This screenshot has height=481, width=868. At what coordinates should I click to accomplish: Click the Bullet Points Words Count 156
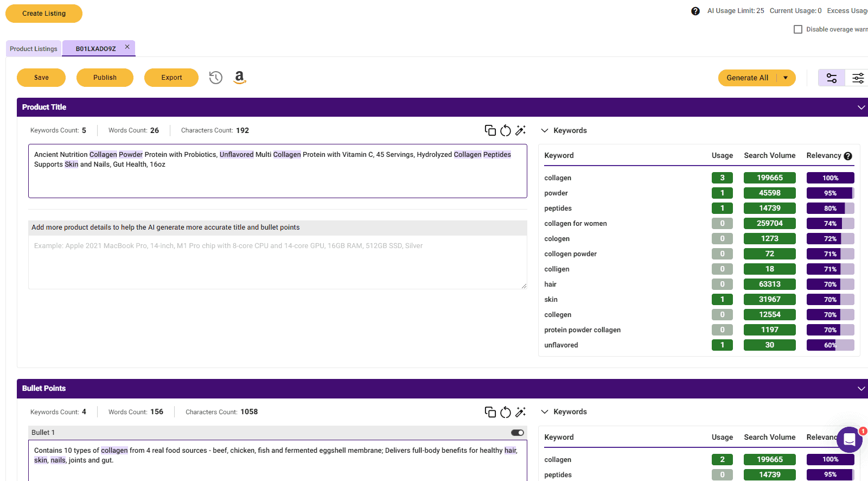157,412
